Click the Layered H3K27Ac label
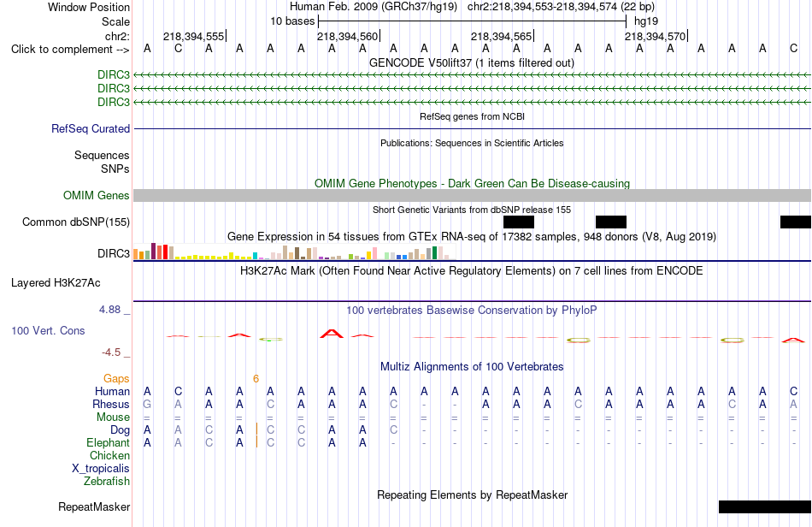 coord(56,283)
